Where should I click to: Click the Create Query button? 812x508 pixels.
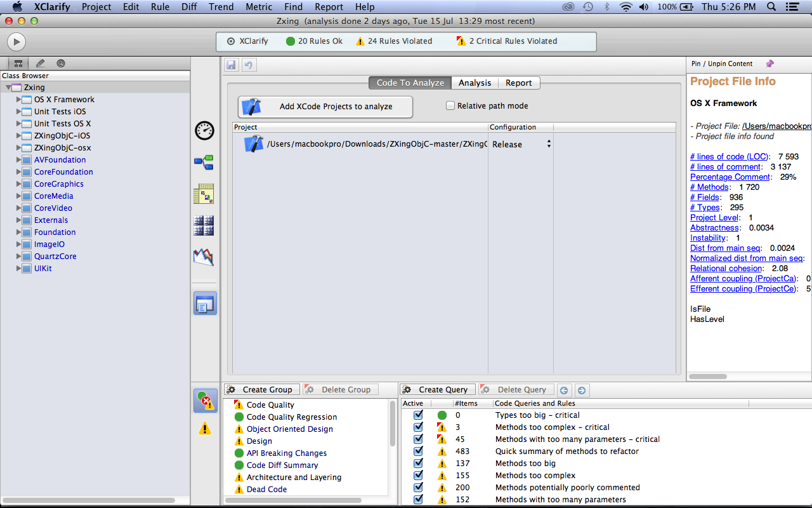pyautogui.click(x=437, y=389)
